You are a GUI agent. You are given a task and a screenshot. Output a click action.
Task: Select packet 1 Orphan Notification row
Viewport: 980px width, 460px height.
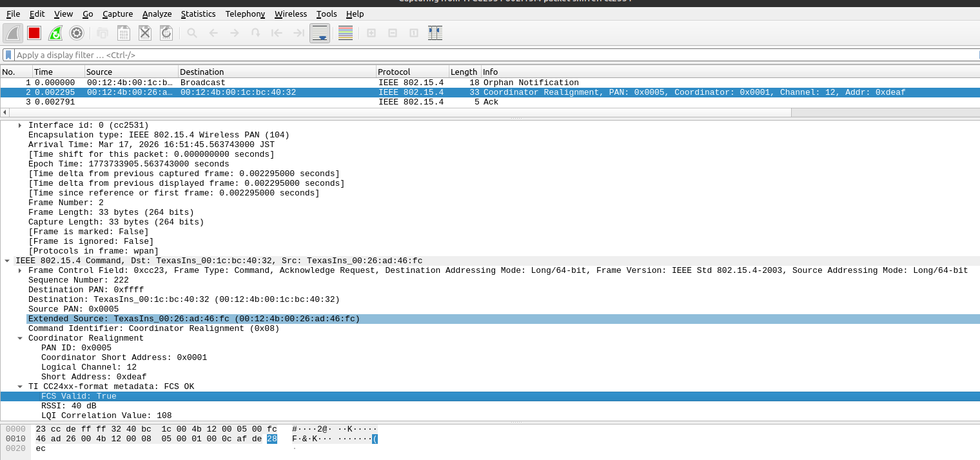coord(490,83)
